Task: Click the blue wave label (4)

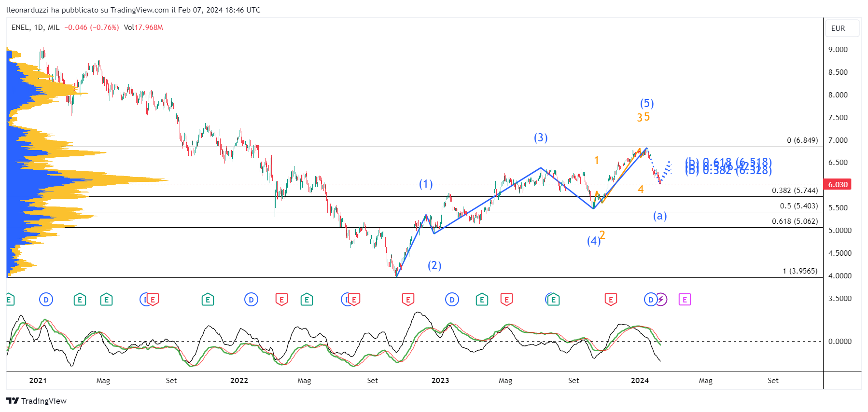Action: [594, 241]
